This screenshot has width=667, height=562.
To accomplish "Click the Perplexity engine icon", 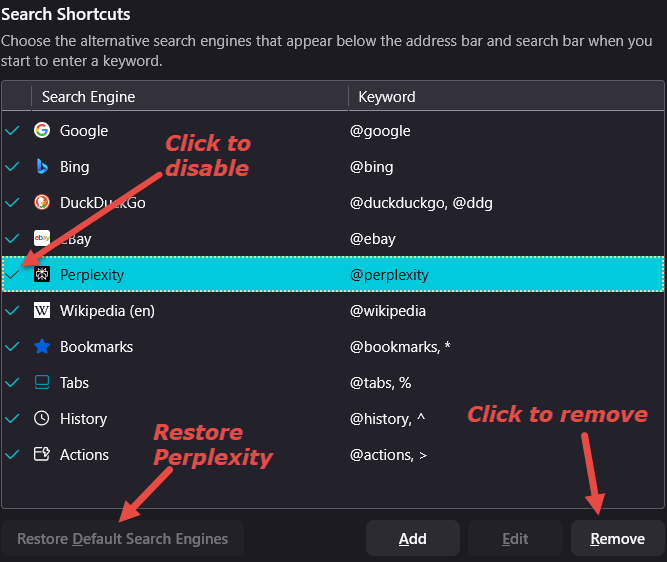I will pyautogui.click(x=42, y=275).
